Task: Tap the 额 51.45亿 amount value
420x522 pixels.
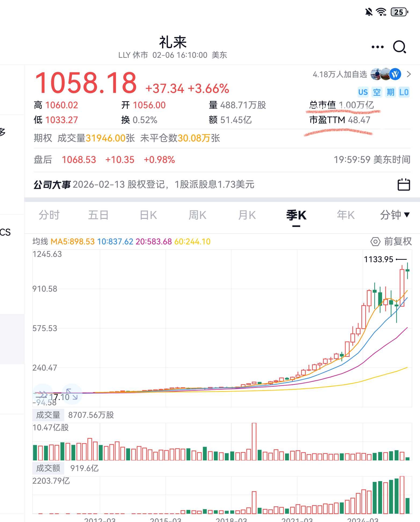Action: click(x=230, y=120)
